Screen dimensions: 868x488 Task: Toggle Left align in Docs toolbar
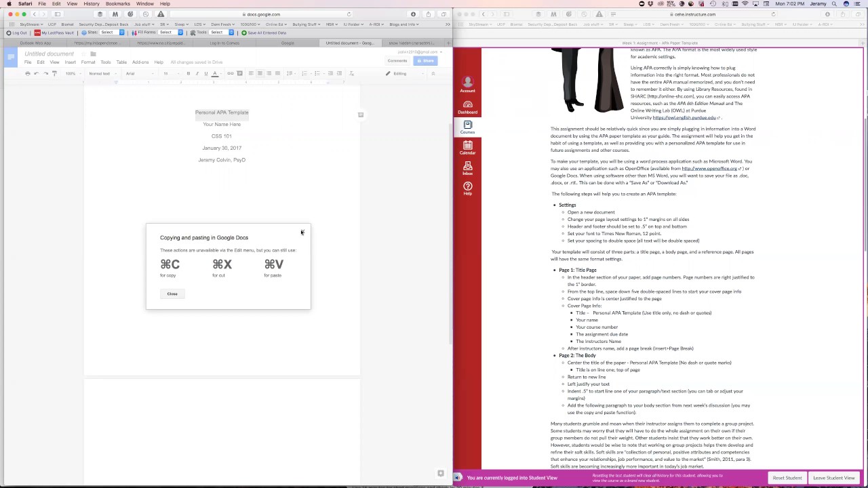251,73
